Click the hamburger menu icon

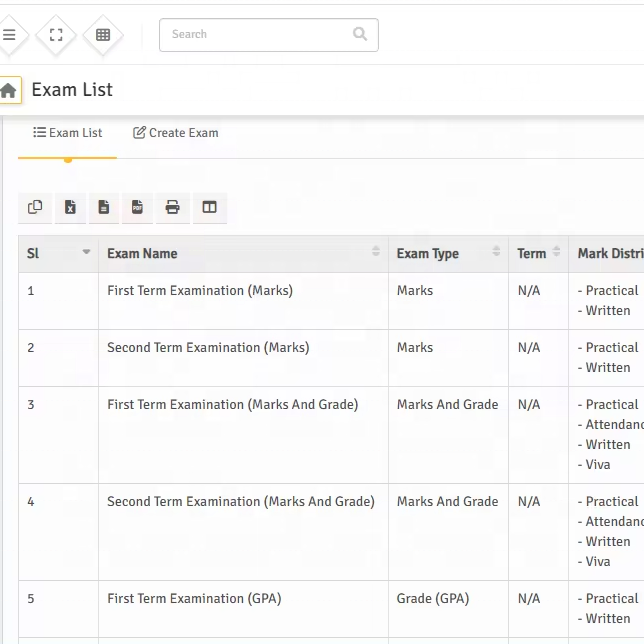[x=9, y=35]
